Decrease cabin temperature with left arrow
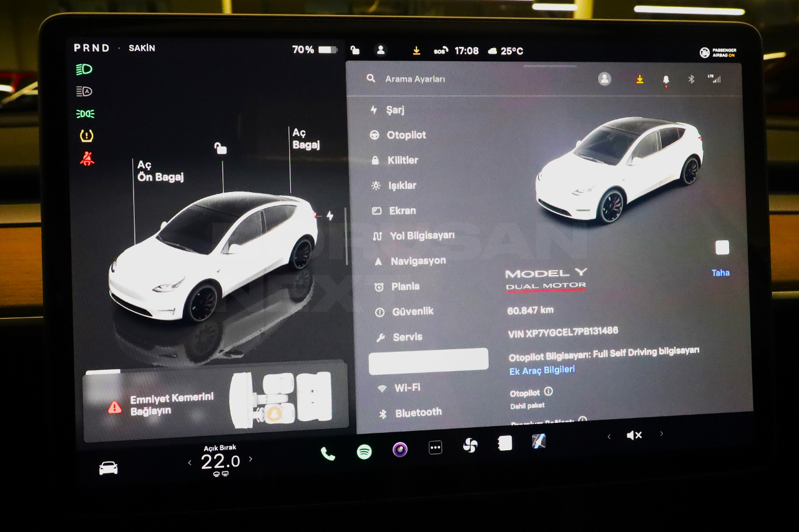 pyautogui.click(x=190, y=462)
